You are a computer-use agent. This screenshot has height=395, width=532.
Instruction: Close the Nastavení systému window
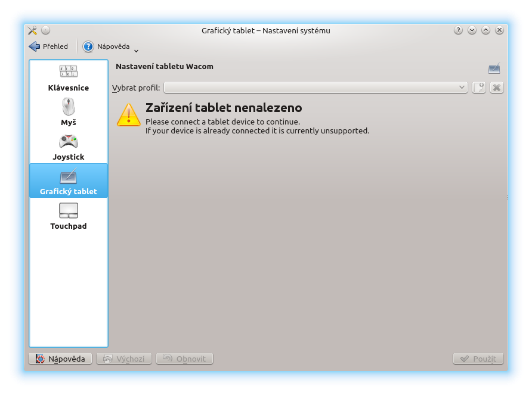[x=499, y=30]
